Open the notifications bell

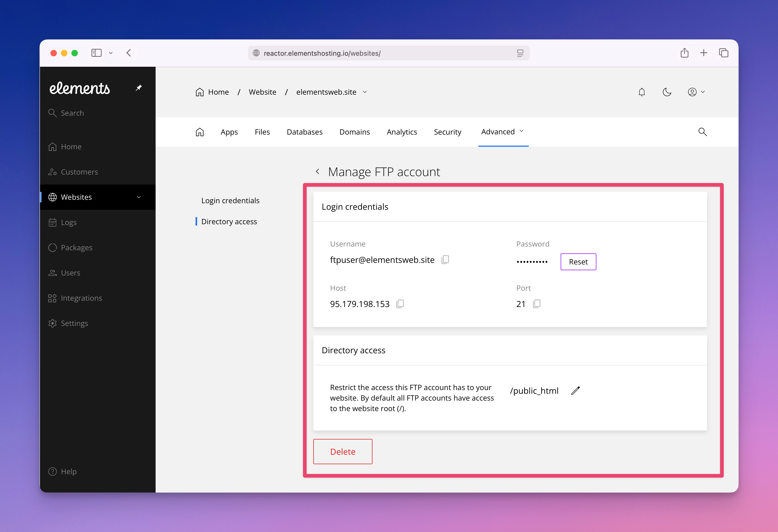pyautogui.click(x=641, y=92)
